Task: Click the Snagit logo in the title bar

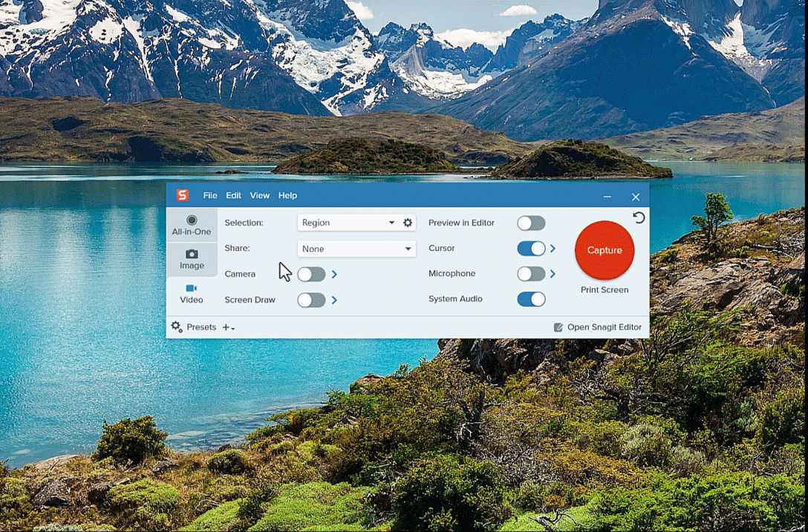Action: pyautogui.click(x=183, y=195)
